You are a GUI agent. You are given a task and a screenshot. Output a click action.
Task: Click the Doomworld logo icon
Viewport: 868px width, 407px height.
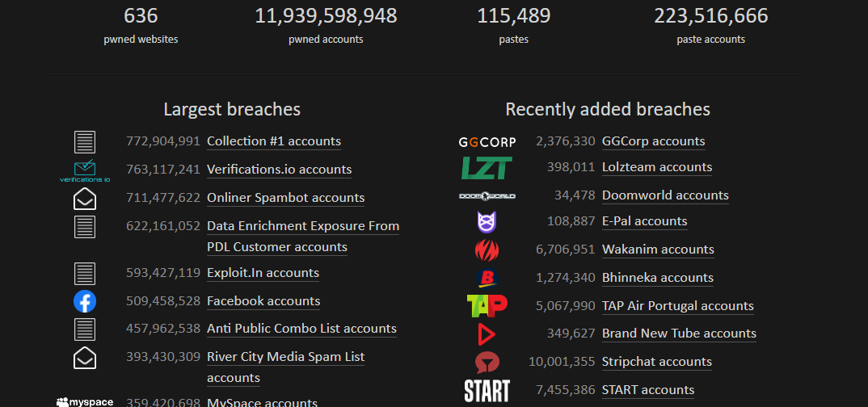point(487,195)
